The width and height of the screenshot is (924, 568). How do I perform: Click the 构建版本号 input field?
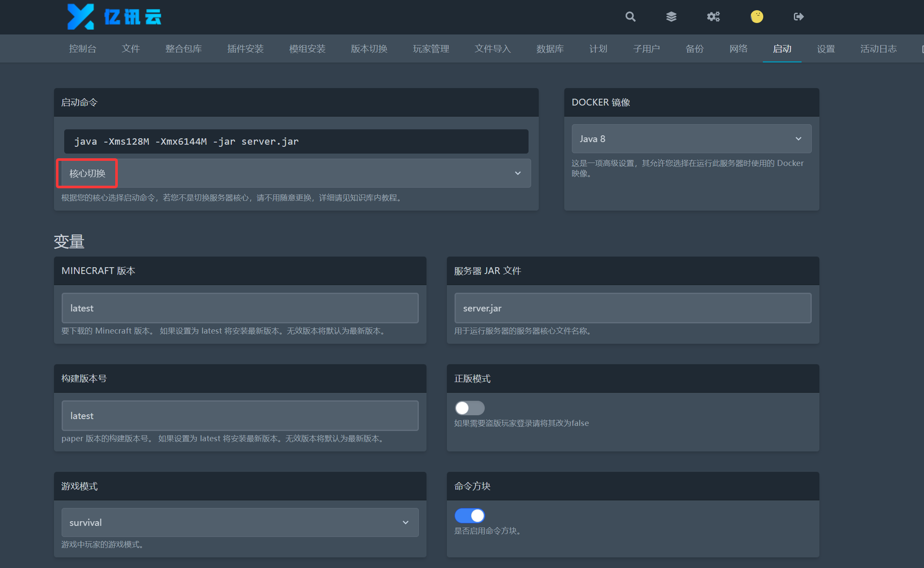(240, 416)
